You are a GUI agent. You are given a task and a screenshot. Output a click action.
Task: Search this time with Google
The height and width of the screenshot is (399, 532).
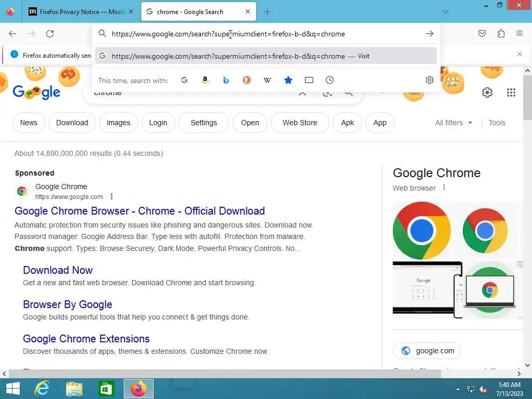[184, 80]
